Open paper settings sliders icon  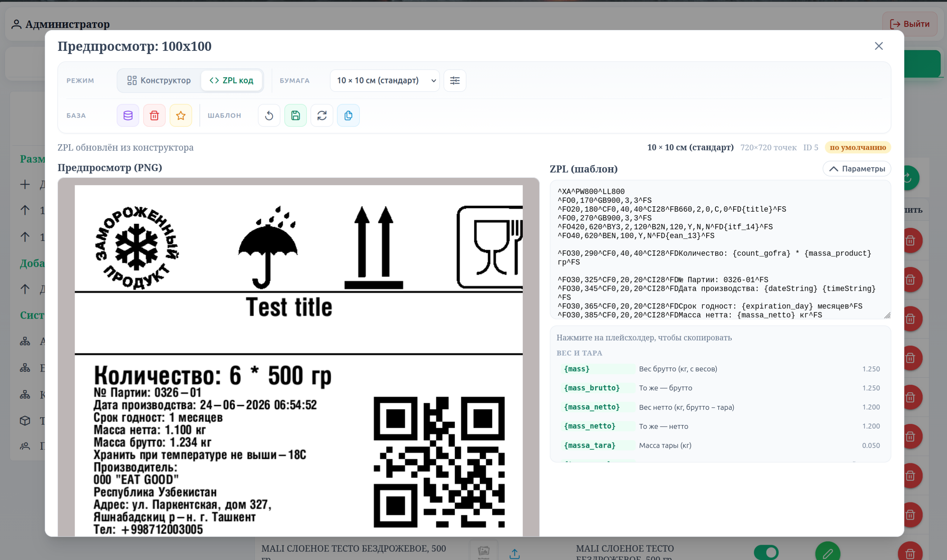[x=455, y=80]
